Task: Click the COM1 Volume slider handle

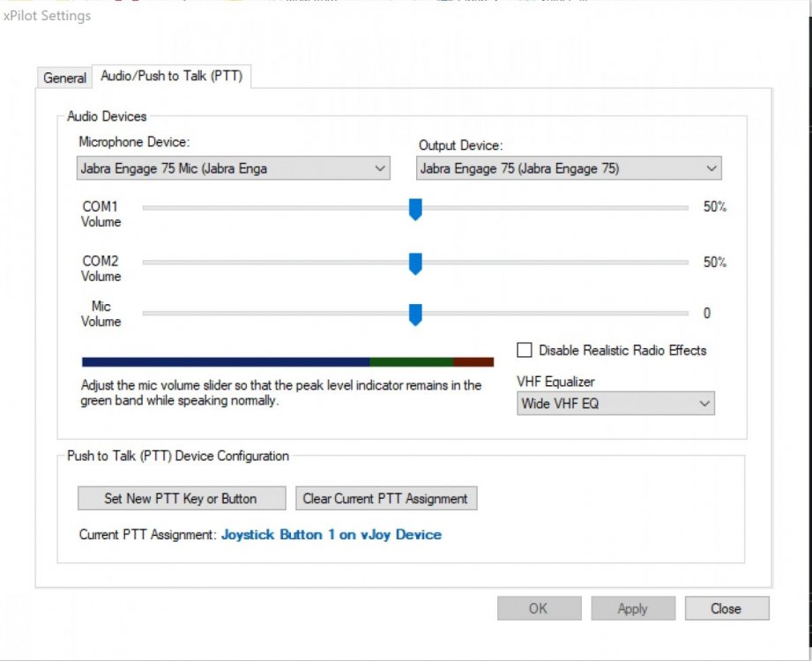Action: tap(415, 209)
